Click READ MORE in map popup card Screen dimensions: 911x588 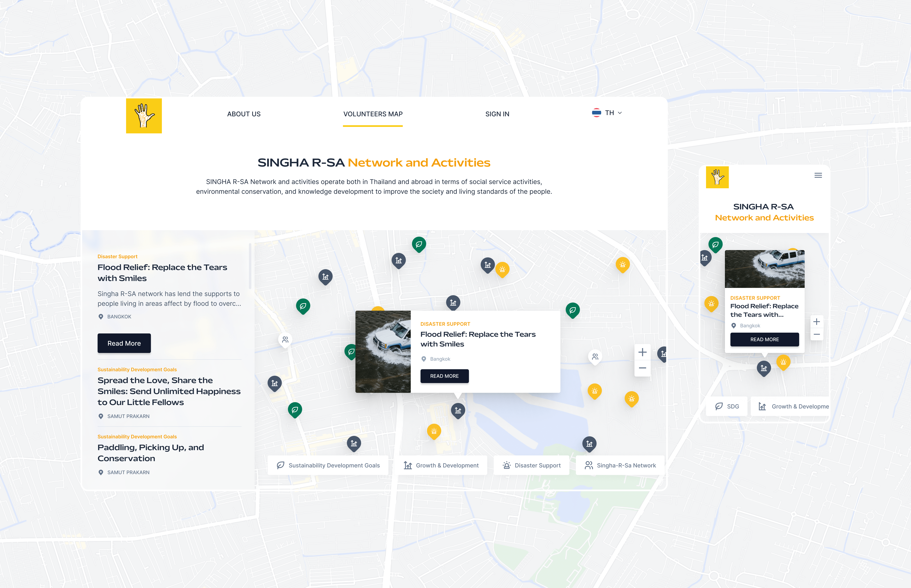[x=445, y=376]
